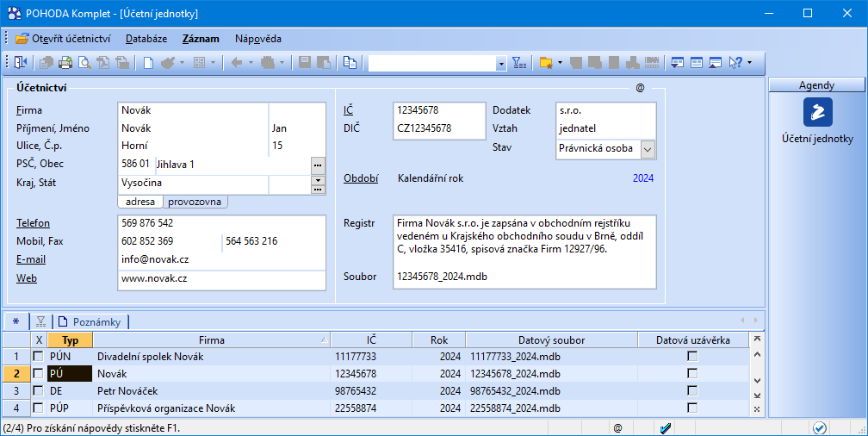Open the toolbar search combo box dropdown
Viewport: 868px width, 436px height.
[501, 64]
